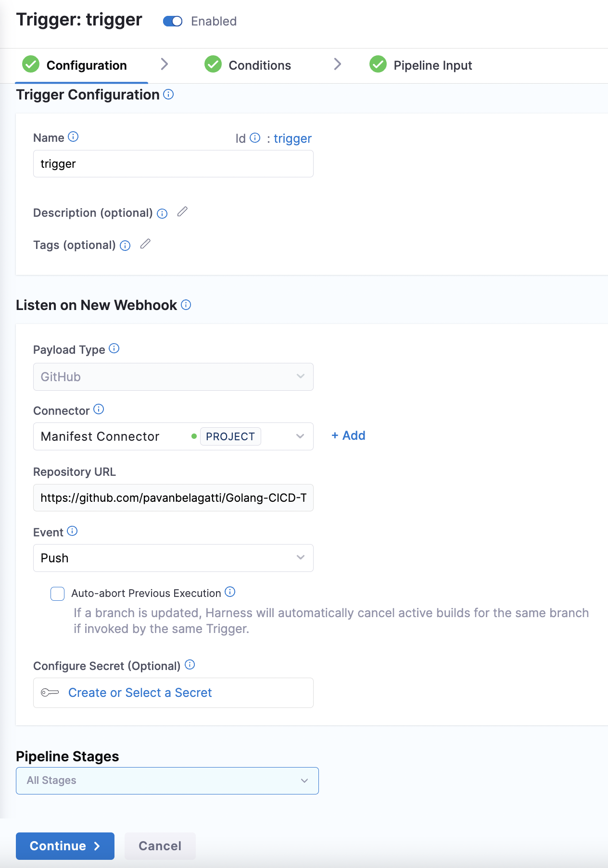Click the info icon beside Listen on New Webhook

pos(187,305)
